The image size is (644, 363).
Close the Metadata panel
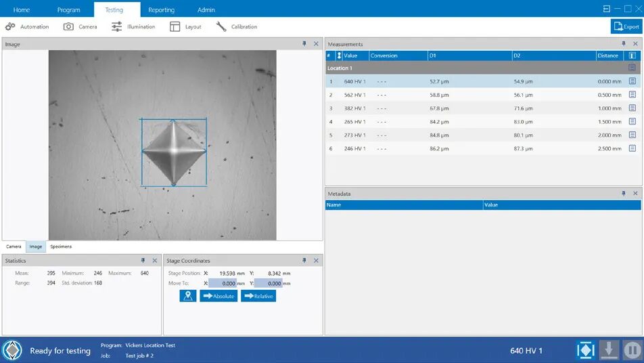tap(635, 193)
